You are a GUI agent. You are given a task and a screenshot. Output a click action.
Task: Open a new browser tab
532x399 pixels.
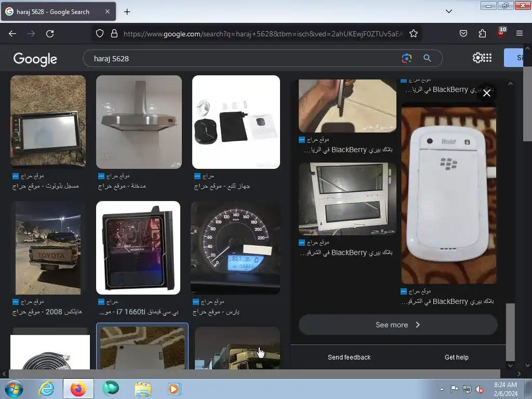(x=127, y=12)
